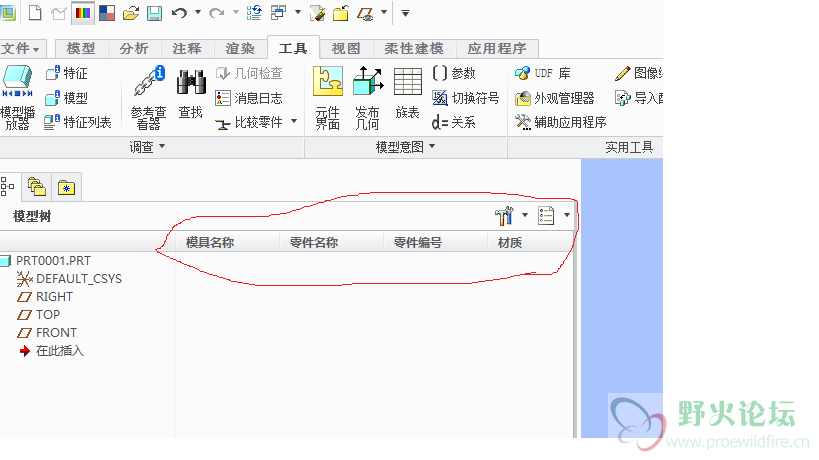The image size is (819, 460).
Task: Click the 材质 column header
Action: 530,242
